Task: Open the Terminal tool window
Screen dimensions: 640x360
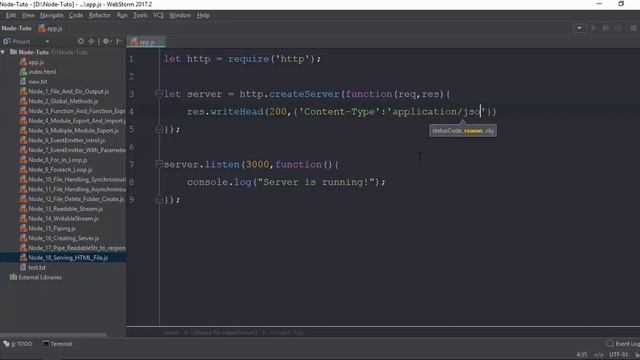Action: pyautogui.click(x=58, y=344)
